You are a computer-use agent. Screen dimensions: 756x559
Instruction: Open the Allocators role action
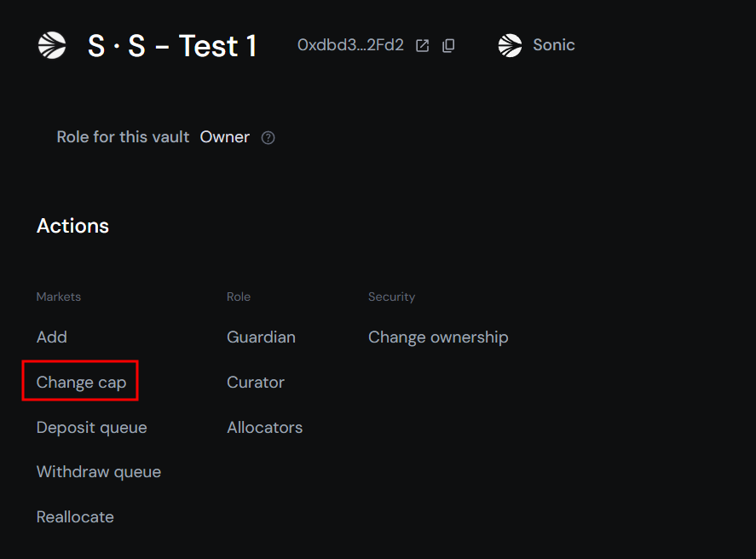[264, 428]
